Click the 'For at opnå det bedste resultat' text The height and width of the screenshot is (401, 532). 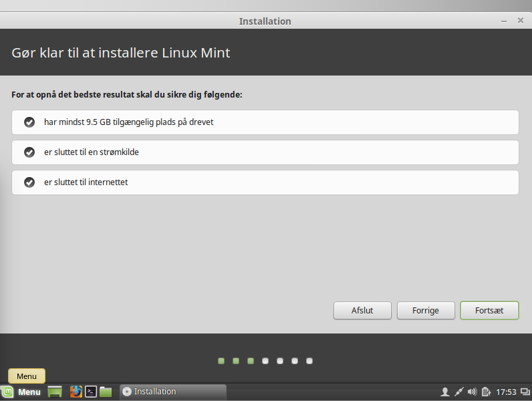pos(126,95)
